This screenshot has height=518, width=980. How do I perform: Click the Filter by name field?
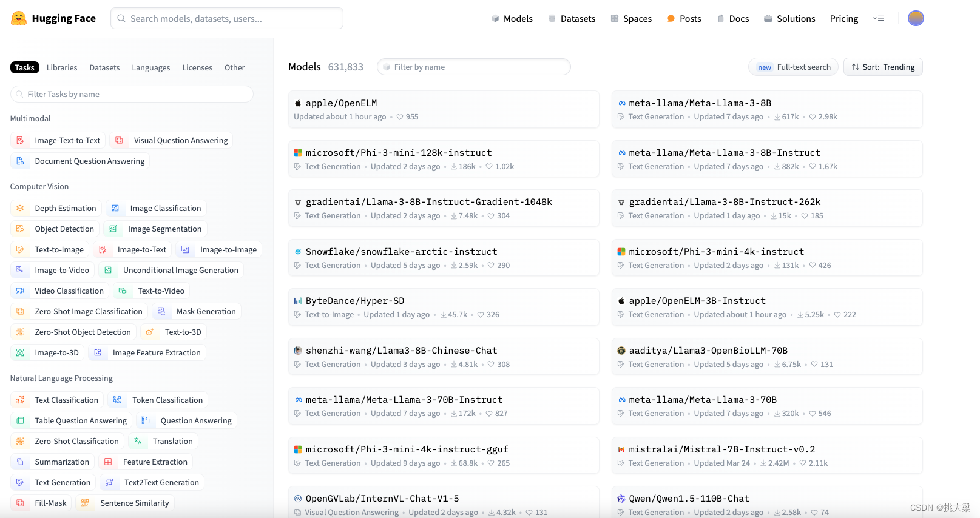(x=474, y=67)
